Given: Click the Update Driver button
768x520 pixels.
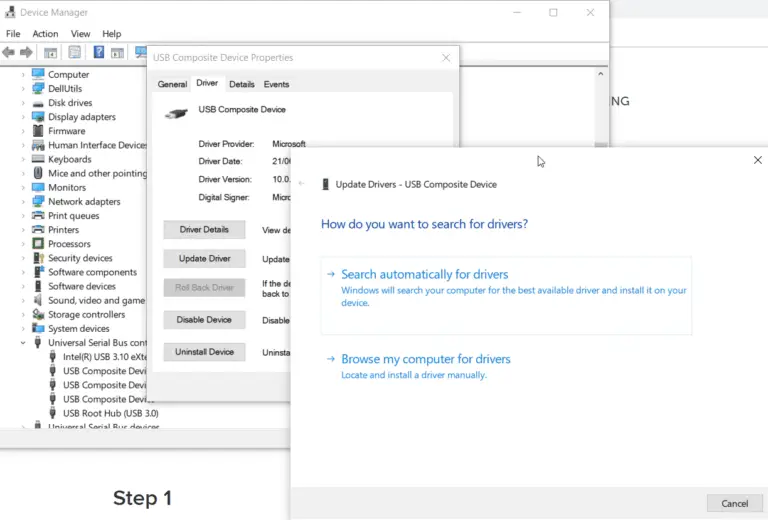Looking at the screenshot, I should coord(204,259).
